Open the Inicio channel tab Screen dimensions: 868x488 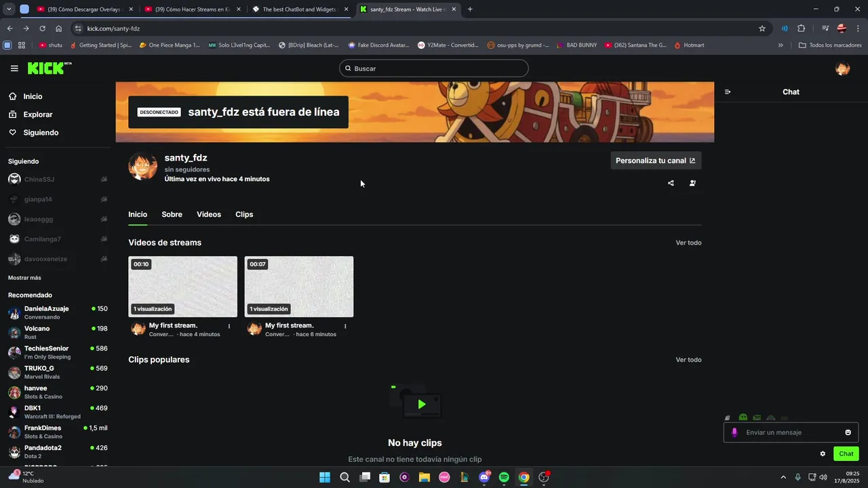138,214
